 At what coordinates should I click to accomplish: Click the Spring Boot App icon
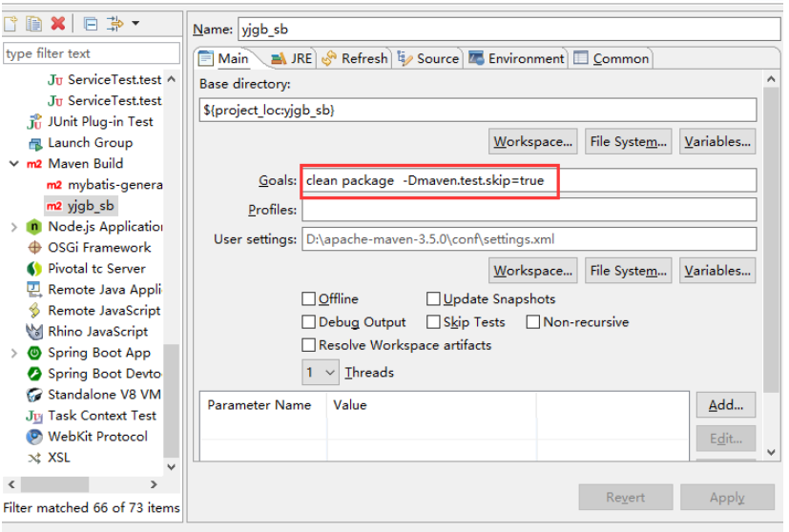pos(34,353)
